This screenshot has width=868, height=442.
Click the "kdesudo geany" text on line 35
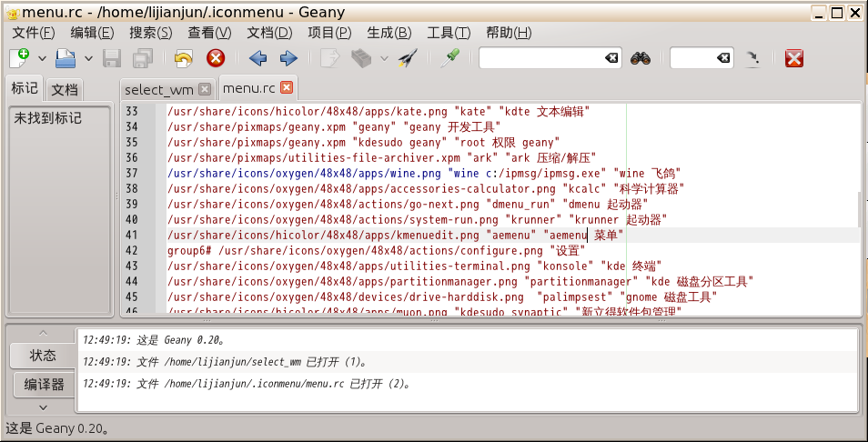pyautogui.click(x=399, y=142)
